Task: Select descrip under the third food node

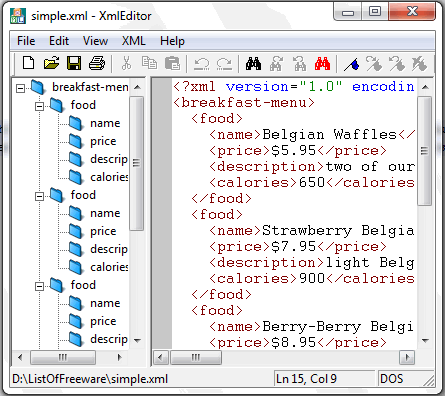Action: [109, 339]
